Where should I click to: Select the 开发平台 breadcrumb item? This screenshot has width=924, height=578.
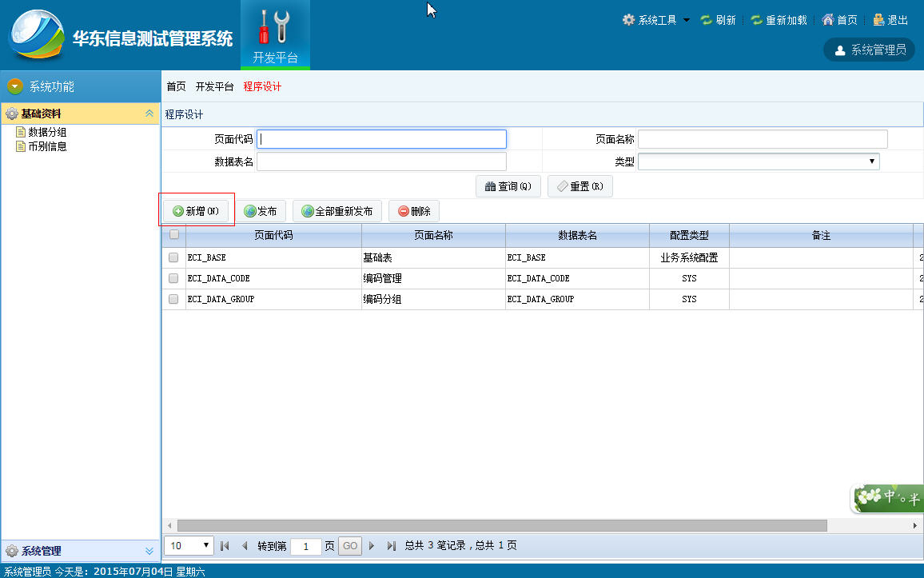[214, 86]
